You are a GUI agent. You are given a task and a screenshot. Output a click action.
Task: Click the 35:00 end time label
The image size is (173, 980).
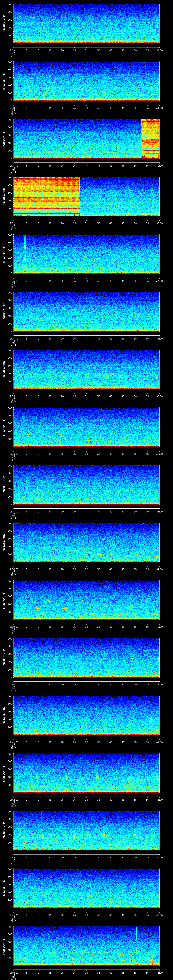point(159,339)
